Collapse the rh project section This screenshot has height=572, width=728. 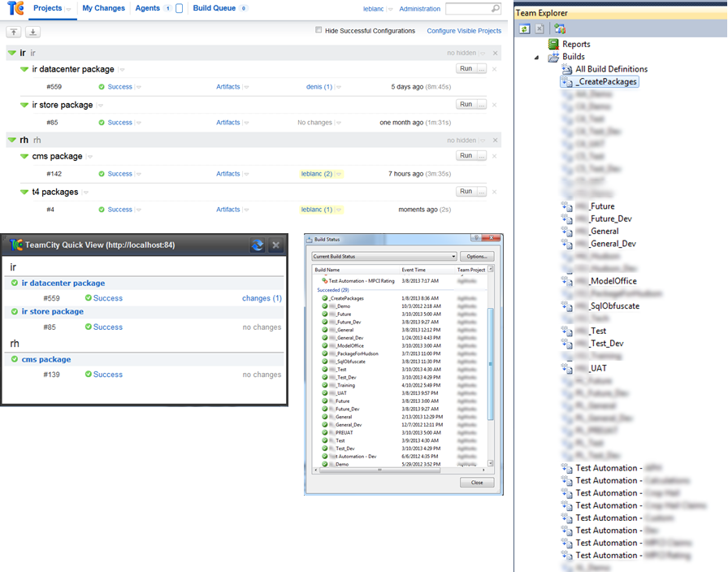[11, 140]
